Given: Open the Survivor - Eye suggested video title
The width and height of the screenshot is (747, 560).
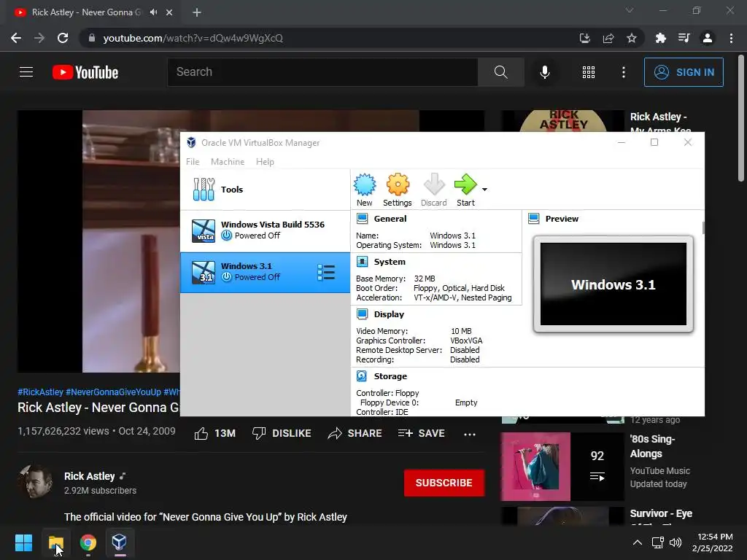Looking at the screenshot, I should (661, 513).
